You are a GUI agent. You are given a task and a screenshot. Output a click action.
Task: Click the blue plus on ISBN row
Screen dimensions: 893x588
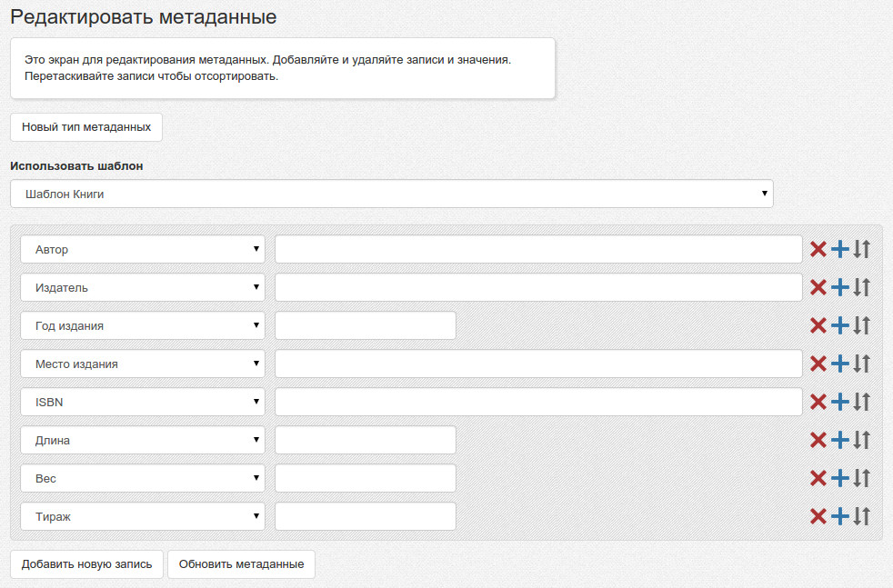(840, 402)
